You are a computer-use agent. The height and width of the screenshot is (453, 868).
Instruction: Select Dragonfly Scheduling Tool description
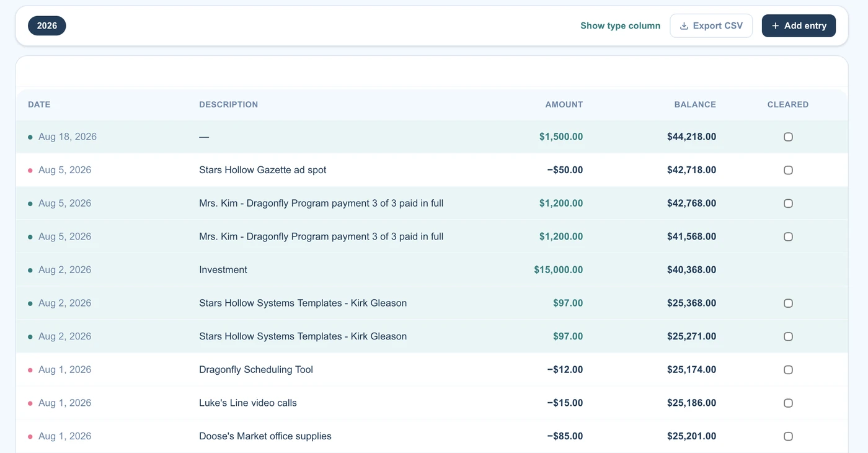(x=256, y=370)
